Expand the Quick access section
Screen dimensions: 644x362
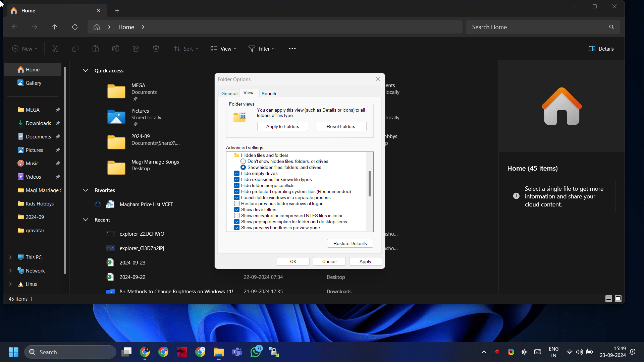(85, 70)
